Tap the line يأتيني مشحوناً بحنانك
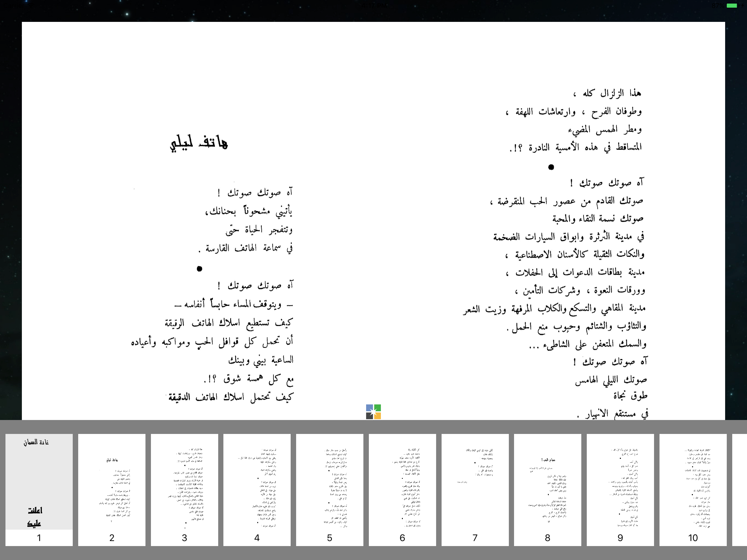The height and width of the screenshot is (560, 747). click(x=249, y=211)
